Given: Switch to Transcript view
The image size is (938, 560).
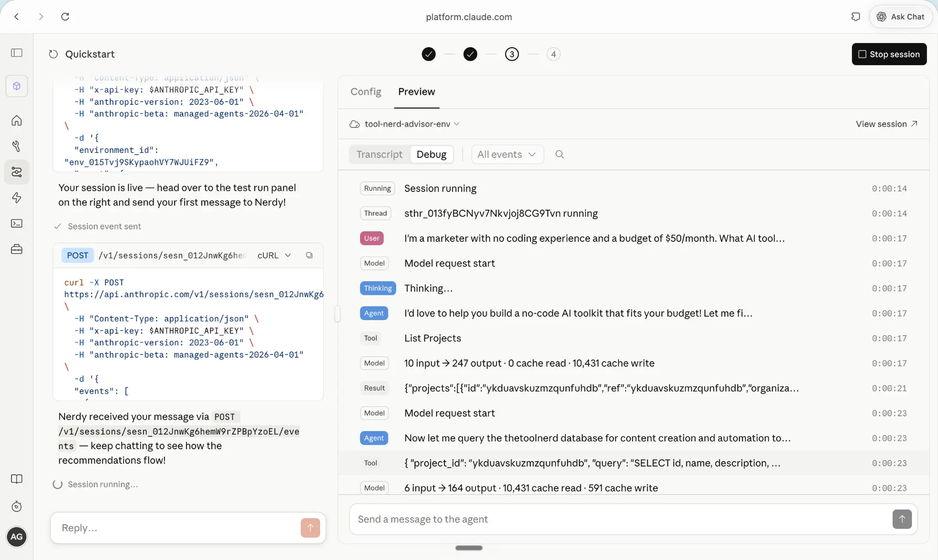Looking at the screenshot, I should point(379,154).
